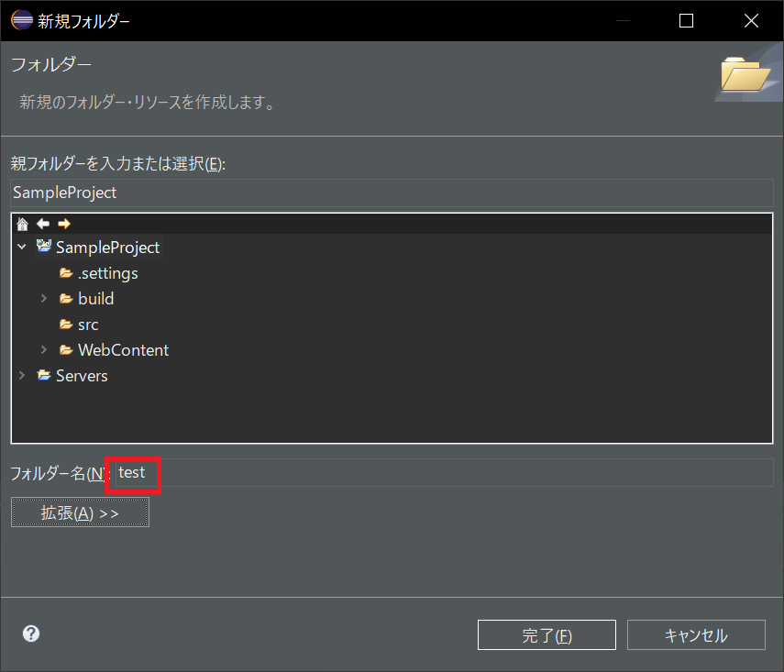Click the back arrow in the tree toolbar
Image resolution: width=784 pixels, height=672 pixels.
[41, 223]
